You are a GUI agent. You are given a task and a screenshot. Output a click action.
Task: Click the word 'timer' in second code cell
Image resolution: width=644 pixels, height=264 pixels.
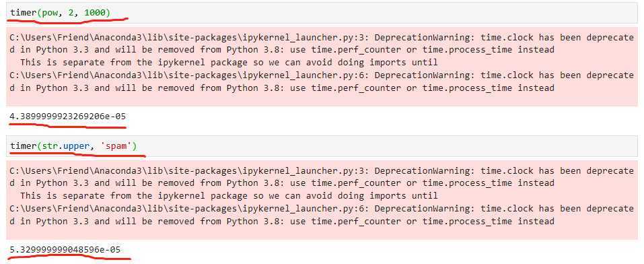(x=24, y=146)
